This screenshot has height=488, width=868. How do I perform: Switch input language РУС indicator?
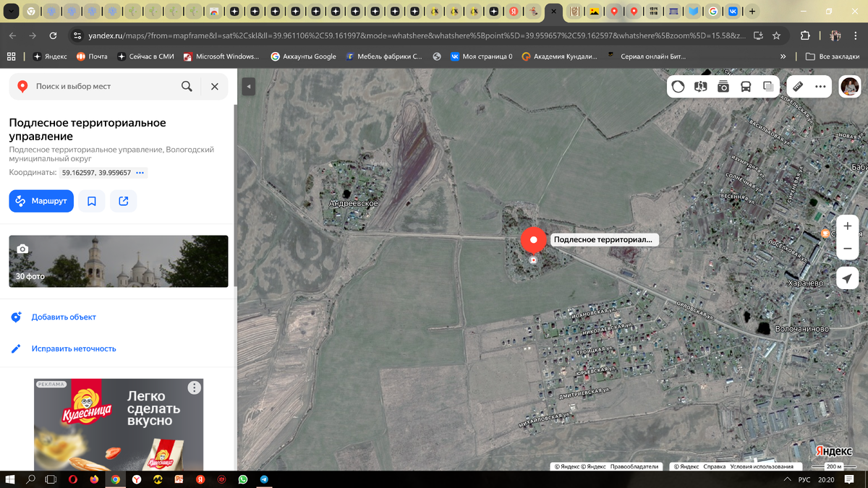point(804,479)
